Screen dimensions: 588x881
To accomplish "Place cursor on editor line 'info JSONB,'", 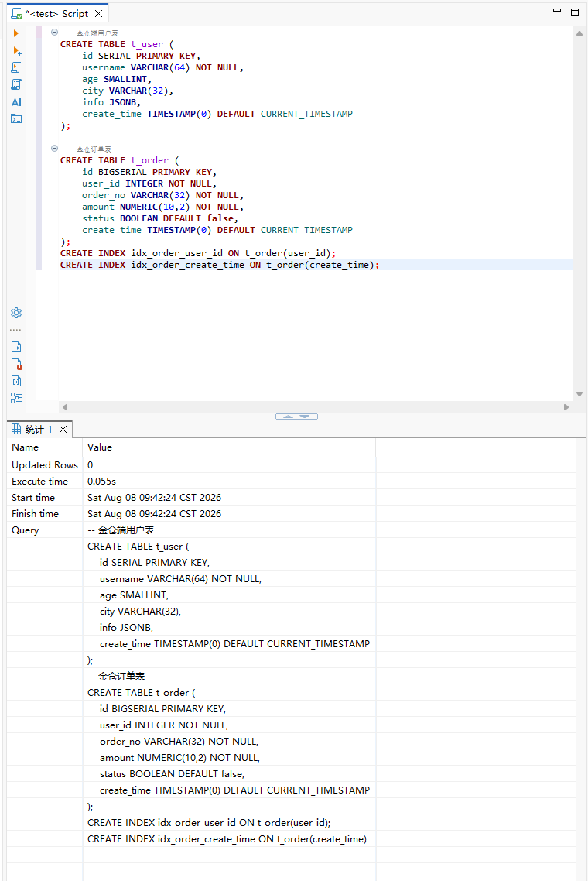I will click(111, 102).
